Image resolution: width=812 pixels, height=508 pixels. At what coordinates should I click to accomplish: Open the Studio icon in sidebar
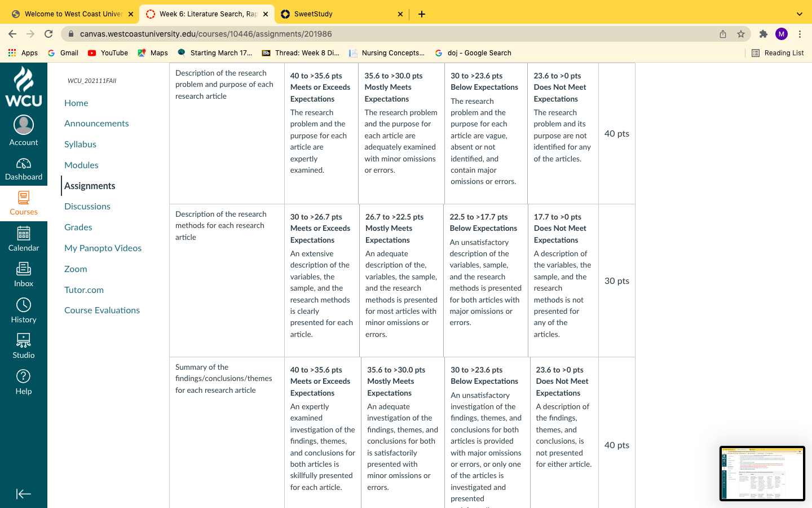[x=24, y=340]
